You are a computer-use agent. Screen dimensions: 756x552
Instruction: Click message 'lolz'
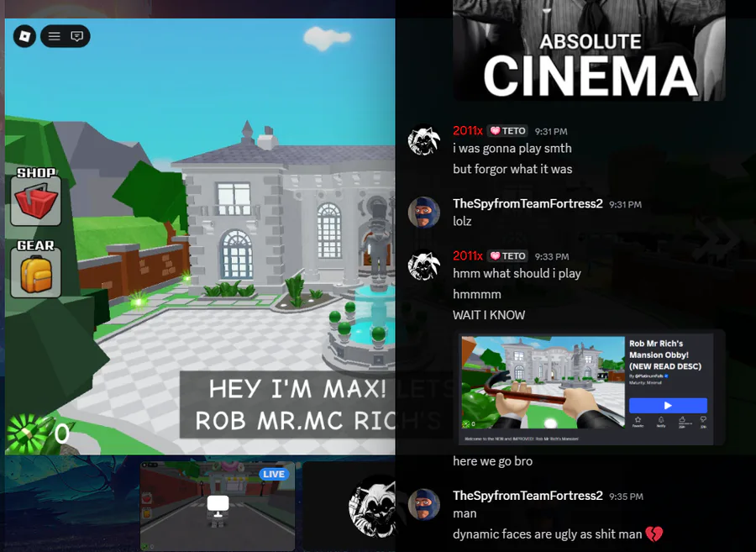pyautogui.click(x=462, y=221)
